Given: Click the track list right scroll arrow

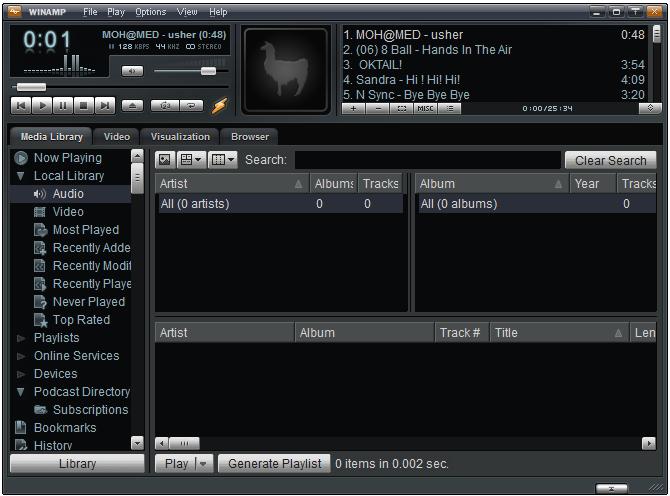Looking at the screenshot, I should [x=649, y=443].
